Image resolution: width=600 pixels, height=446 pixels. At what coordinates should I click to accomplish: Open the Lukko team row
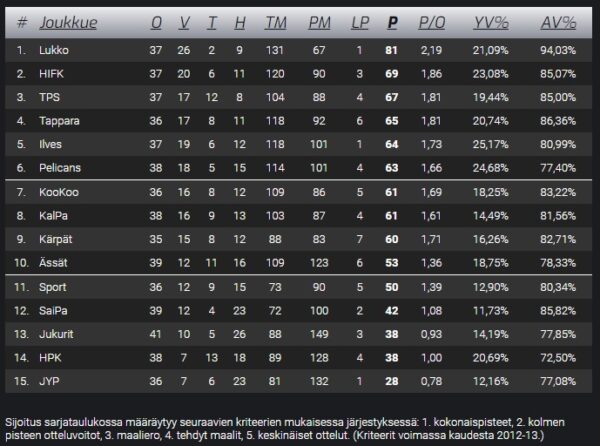click(x=54, y=49)
